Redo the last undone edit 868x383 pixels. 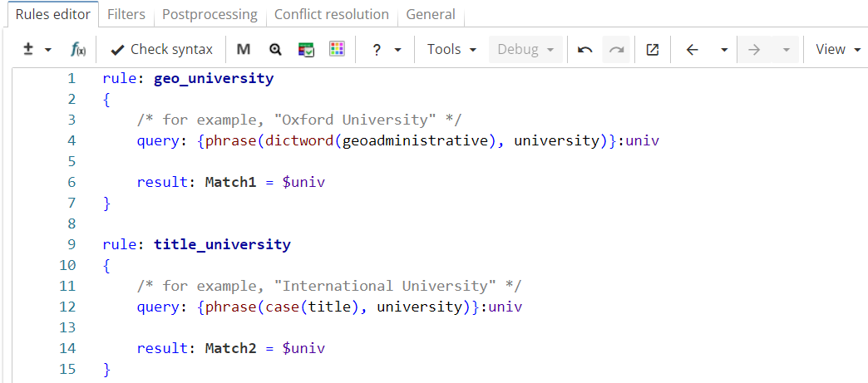click(616, 50)
